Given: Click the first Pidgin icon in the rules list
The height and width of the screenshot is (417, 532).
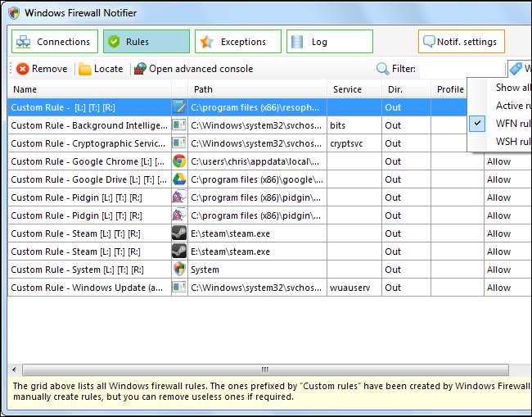Looking at the screenshot, I should pyautogui.click(x=178, y=197).
